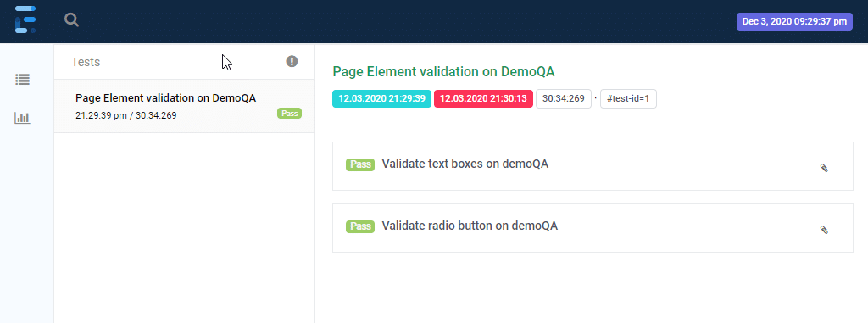Click the duration 30:34:269 badge

click(564, 99)
